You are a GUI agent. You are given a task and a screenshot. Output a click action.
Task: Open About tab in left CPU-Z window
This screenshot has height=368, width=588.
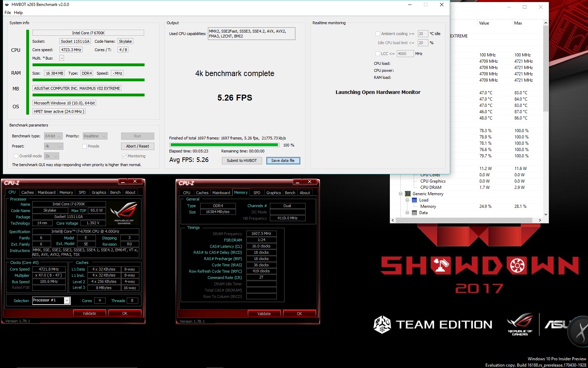click(130, 192)
